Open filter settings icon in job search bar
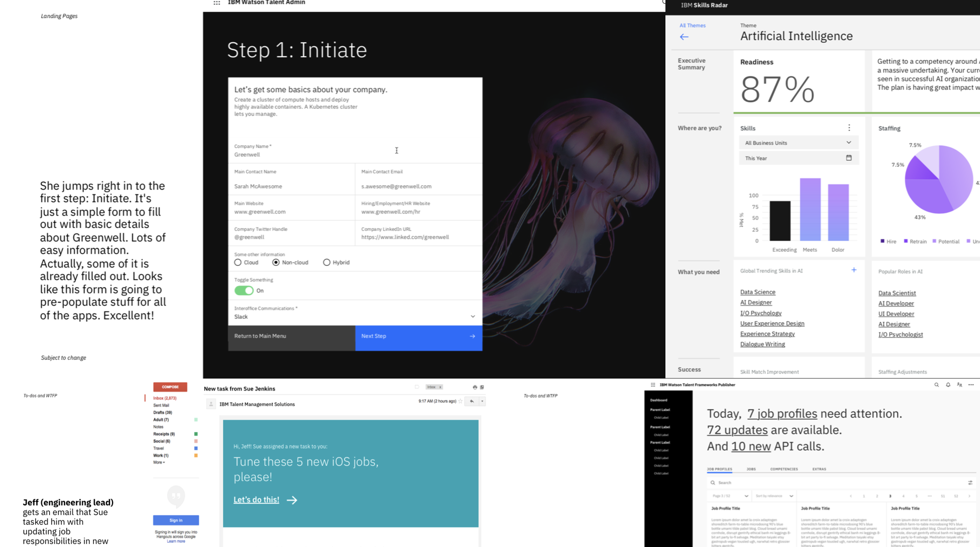 tap(970, 483)
